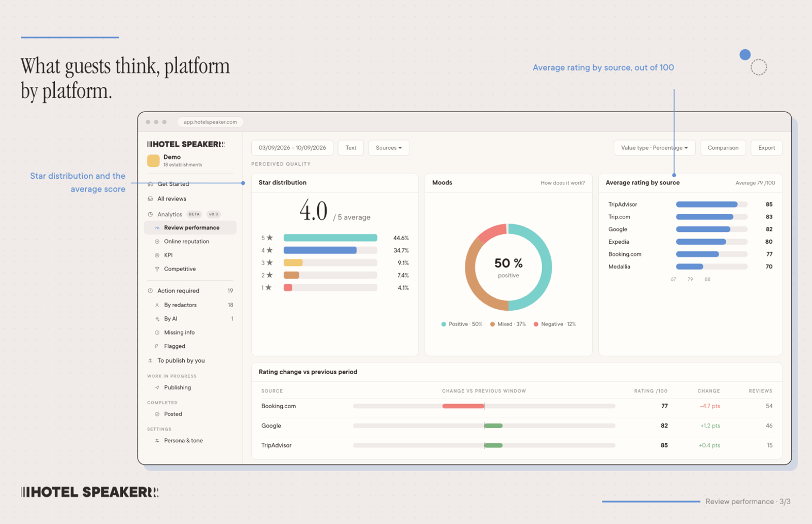Open All reviews in the sidebar
The image size is (812, 524).
coord(190,199)
